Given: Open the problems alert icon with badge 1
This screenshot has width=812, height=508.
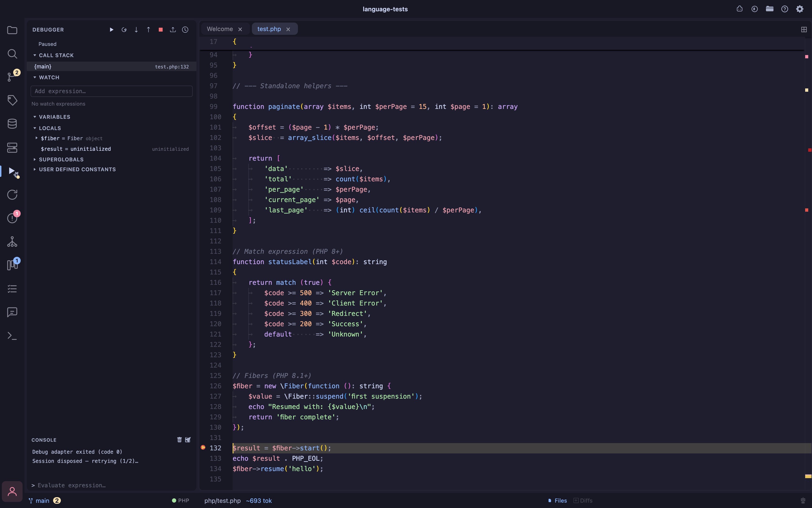Looking at the screenshot, I should [12, 218].
